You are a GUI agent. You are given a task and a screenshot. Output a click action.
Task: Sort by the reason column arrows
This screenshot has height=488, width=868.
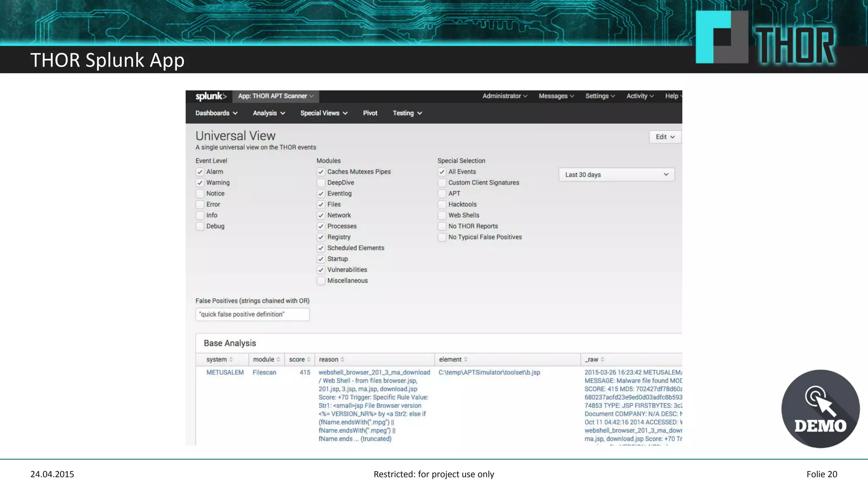coord(342,360)
